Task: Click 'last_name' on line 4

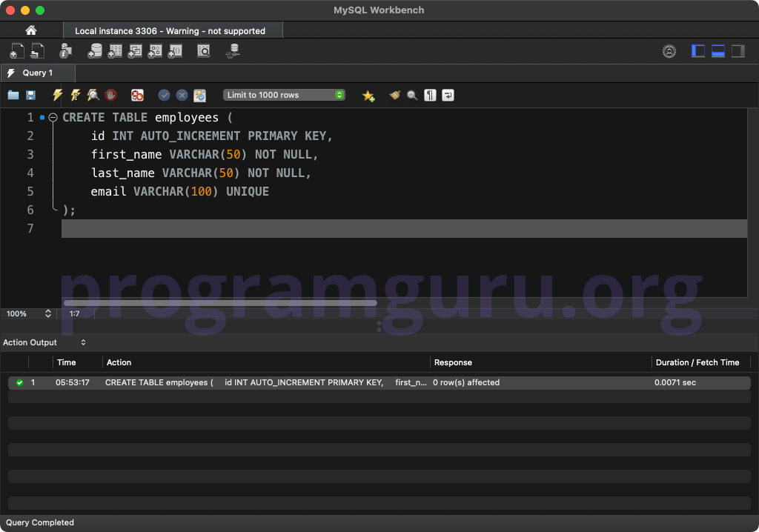Action: [122, 173]
